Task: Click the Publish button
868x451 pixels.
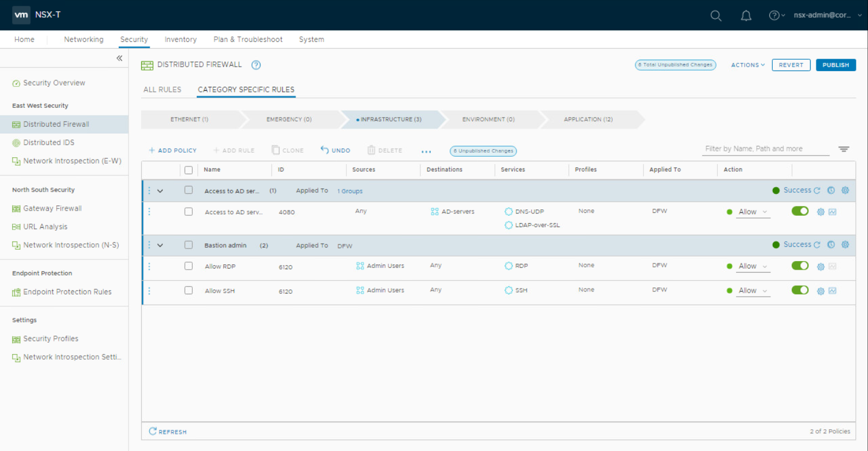Action: click(x=835, y=65)
